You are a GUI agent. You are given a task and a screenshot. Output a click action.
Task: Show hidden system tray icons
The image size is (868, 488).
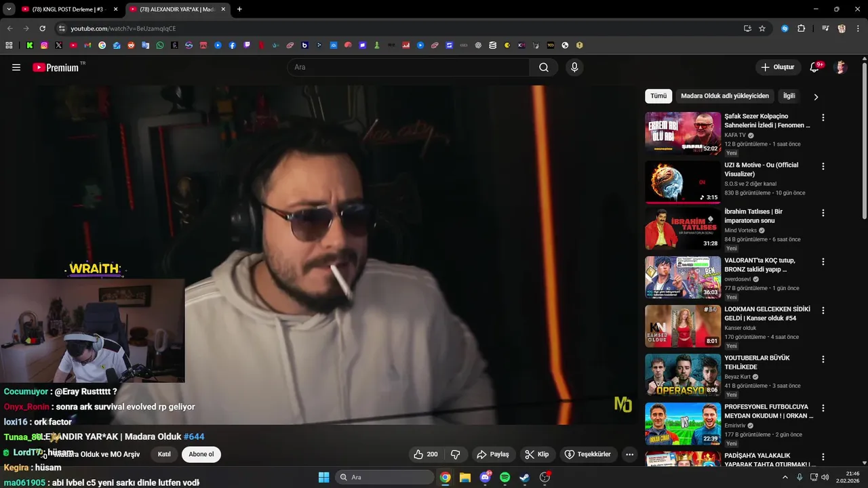(785, 477)
